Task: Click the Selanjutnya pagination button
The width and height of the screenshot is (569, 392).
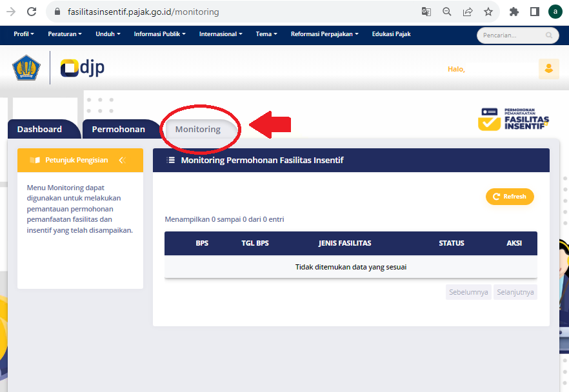Action: [x=515, y=292]
